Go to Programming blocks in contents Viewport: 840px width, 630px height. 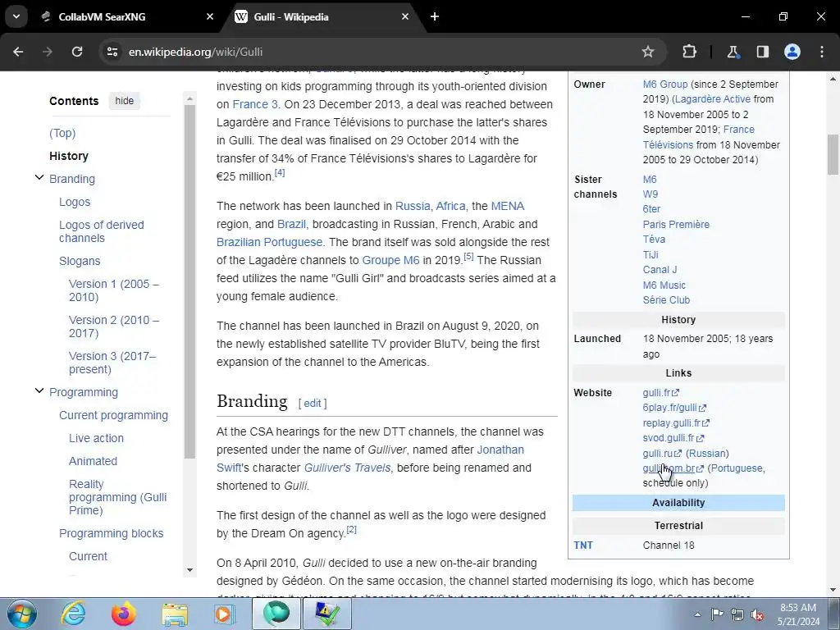(x=111, y=533)
